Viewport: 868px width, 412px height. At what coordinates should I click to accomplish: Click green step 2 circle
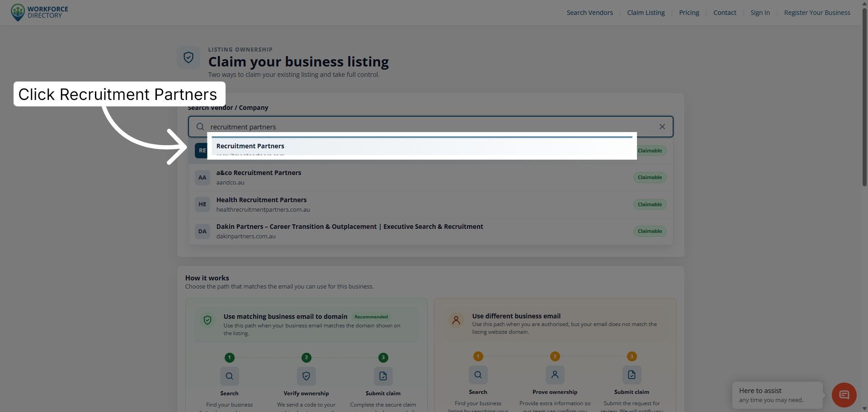(x=307, y=358)
